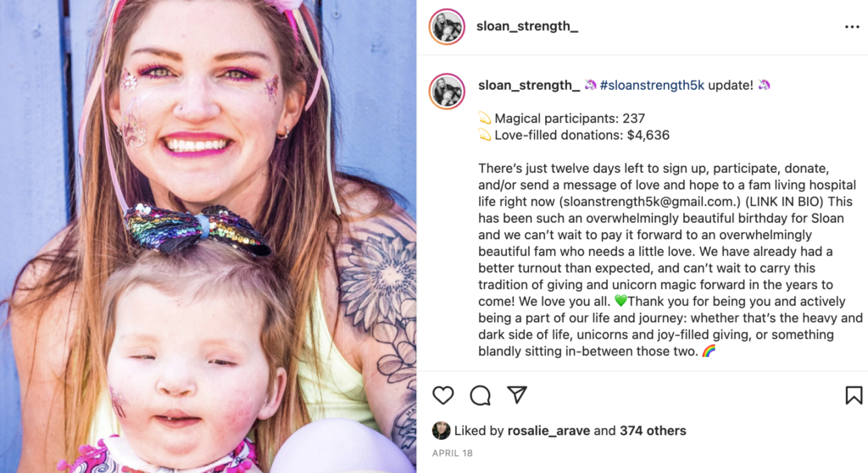This screenshot has width=868, height=473.
Task: Open comments with the speech bubble icon
Action: point(480,396)
